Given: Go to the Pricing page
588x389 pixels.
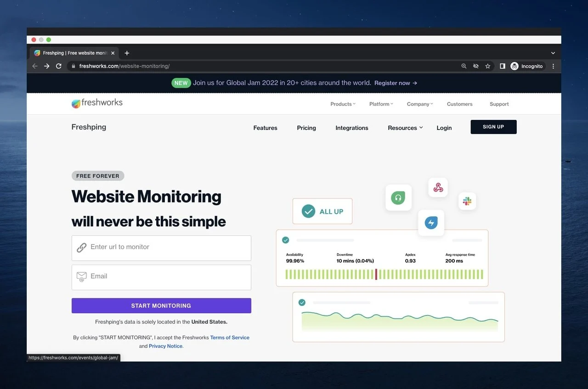Looking at the screenshot, I should tap(306, 128).
